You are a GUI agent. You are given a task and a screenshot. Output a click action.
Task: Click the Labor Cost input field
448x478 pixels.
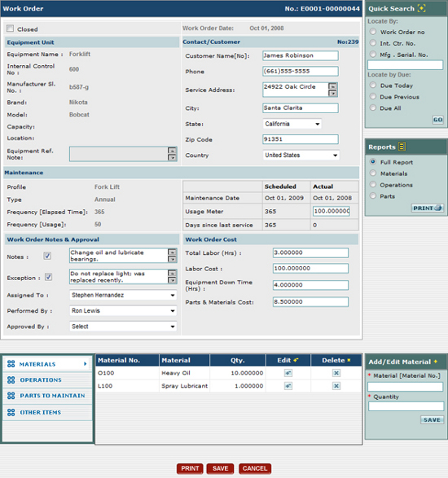[x=310, y=269]
